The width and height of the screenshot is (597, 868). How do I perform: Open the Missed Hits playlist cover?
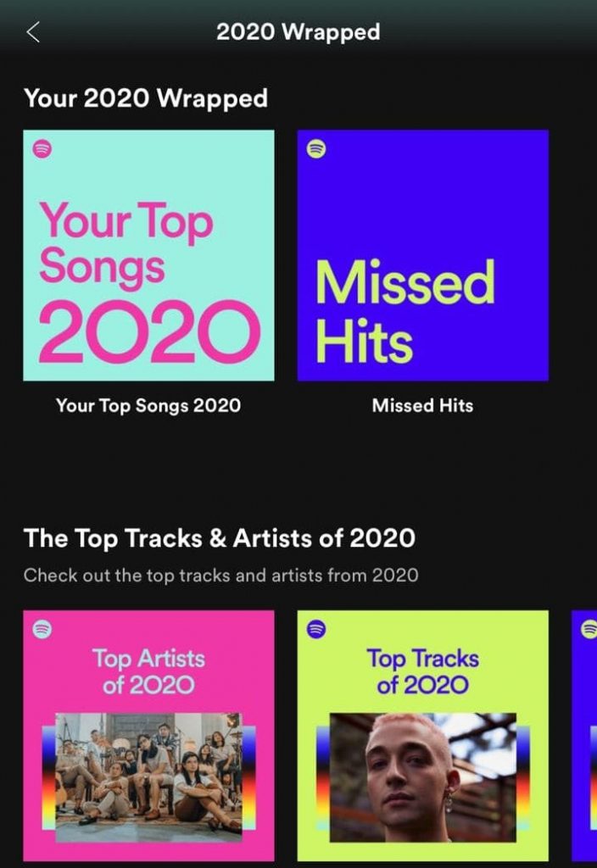click(x=422, y=254)
